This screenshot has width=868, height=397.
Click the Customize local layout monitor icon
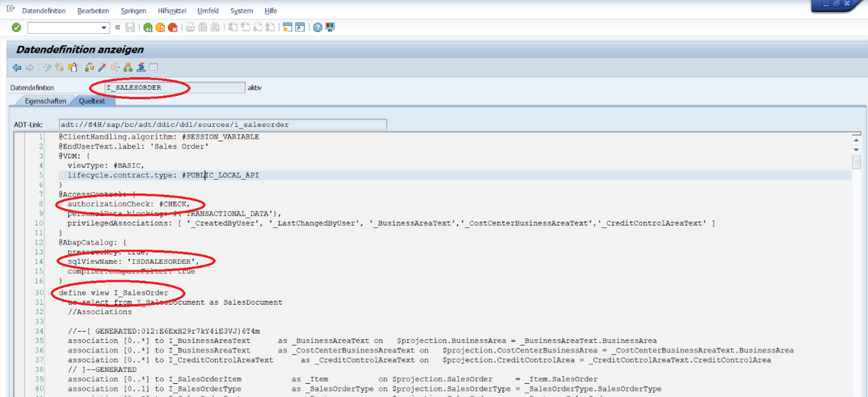click(x=330, y=28)
